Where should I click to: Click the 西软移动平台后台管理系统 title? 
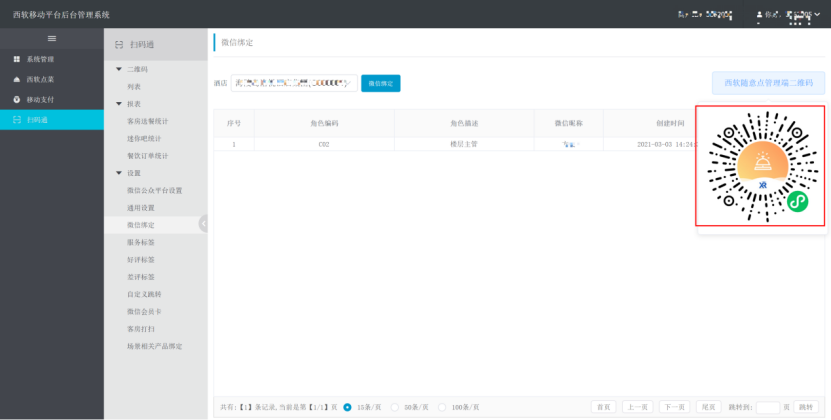pyautogui.click(x=61, y=15)
